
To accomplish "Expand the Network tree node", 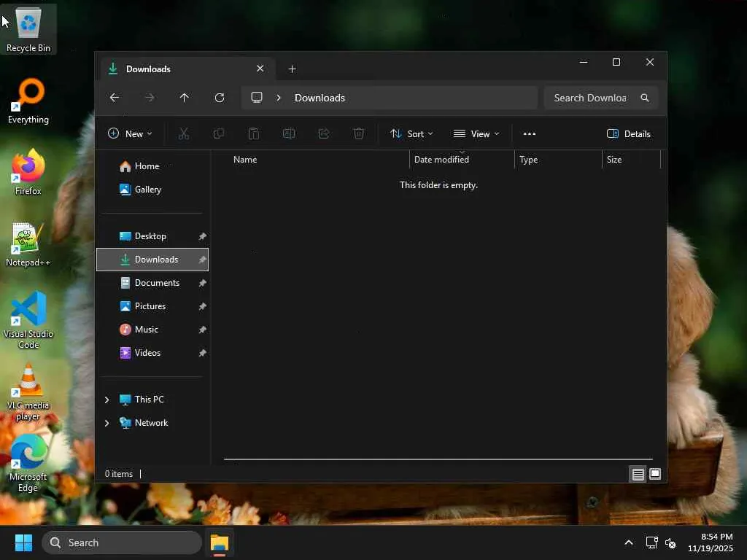I will (107, 423).
